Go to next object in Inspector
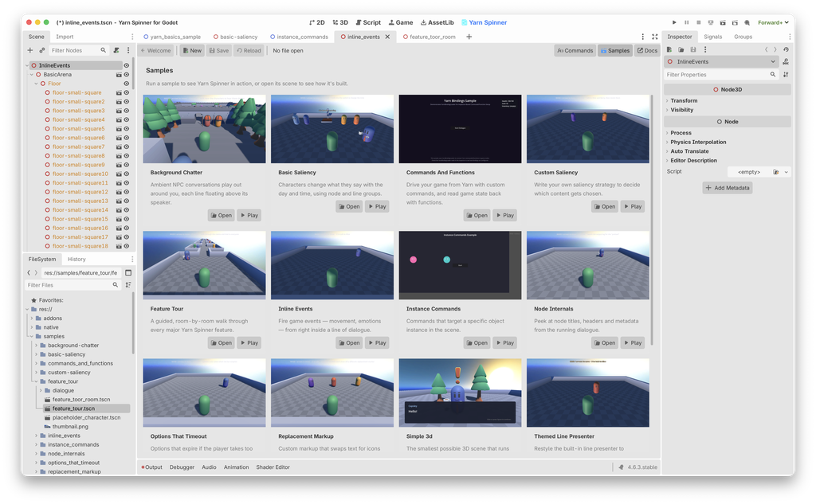816x504 pixels. [x=775, y=49]
